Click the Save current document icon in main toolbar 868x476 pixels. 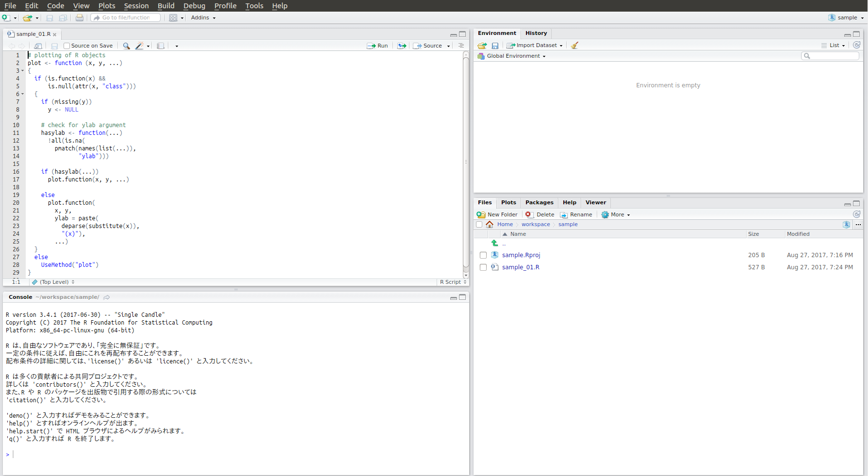(49, 18)
